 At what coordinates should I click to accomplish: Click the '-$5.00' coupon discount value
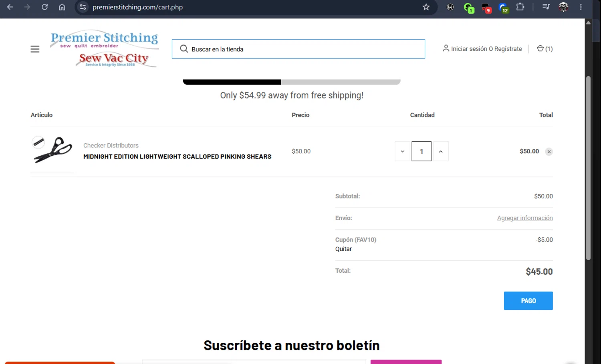tap(544, 239)
